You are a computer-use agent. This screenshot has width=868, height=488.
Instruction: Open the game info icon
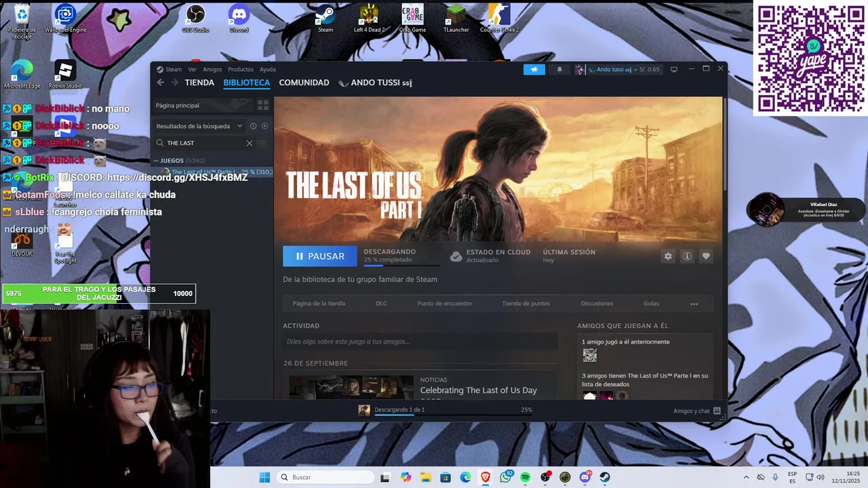(687, 256)
